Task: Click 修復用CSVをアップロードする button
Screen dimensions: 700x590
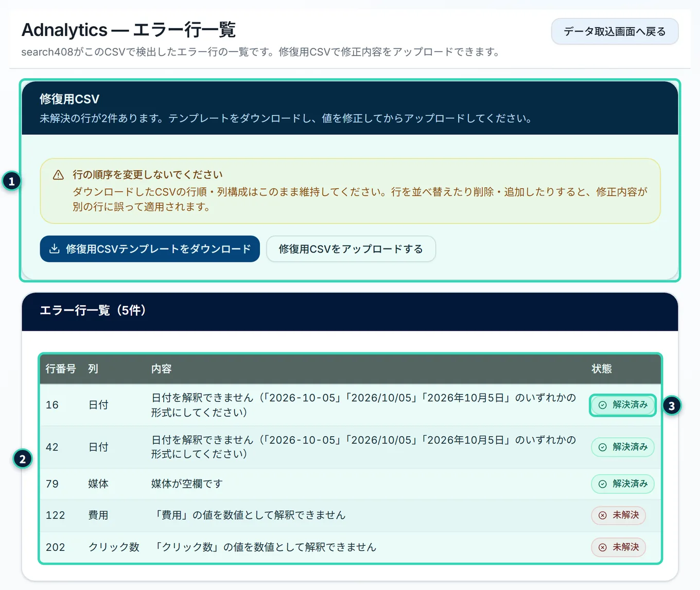Action: click(351, 249)
